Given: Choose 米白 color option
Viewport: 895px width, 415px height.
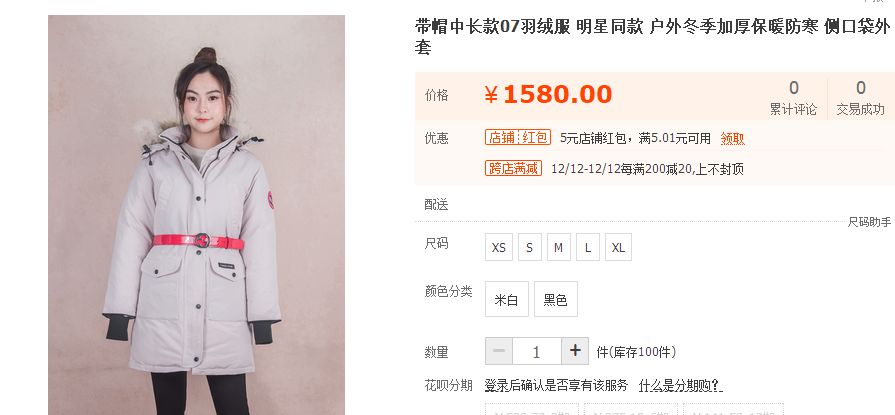Looking at the screenshot, I should point(507,299).
